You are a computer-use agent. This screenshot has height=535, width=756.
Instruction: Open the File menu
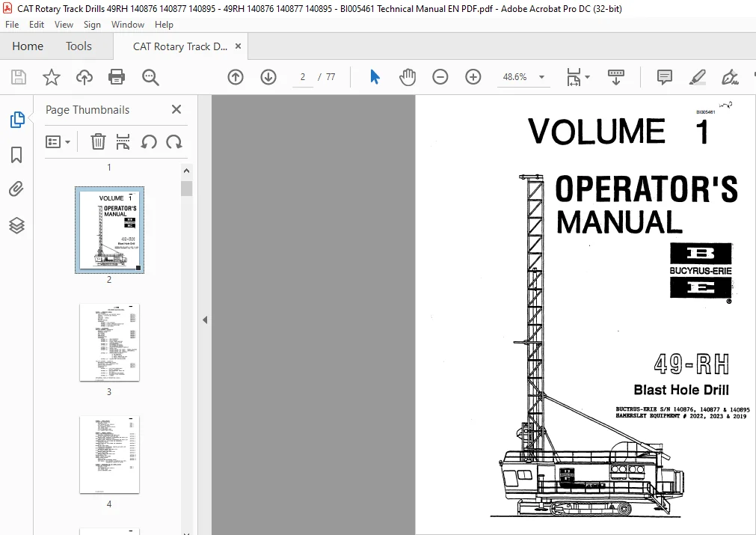click(12, 25)
